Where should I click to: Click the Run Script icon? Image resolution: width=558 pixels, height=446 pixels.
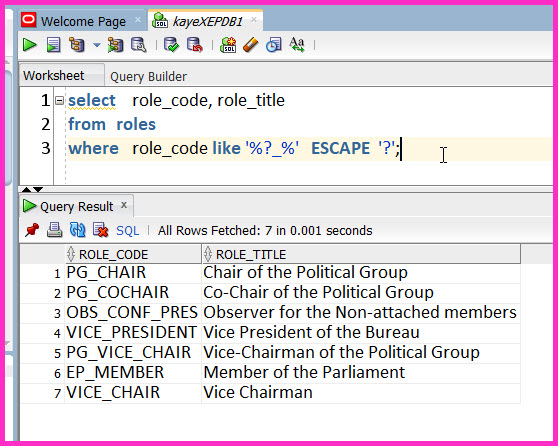tap(53, 45)
